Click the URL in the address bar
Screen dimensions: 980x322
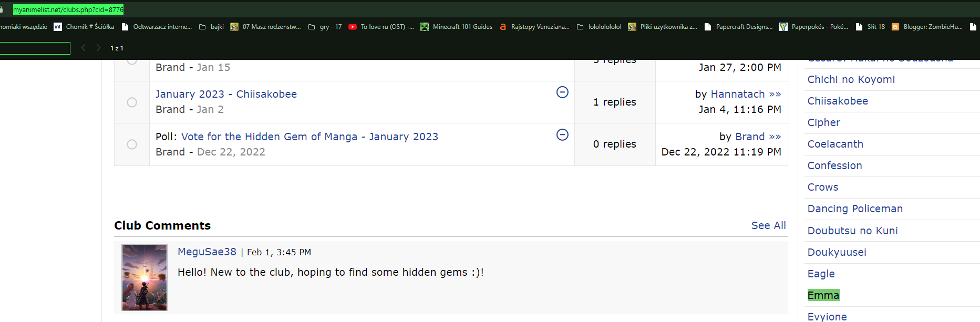(x=68, y=9)
